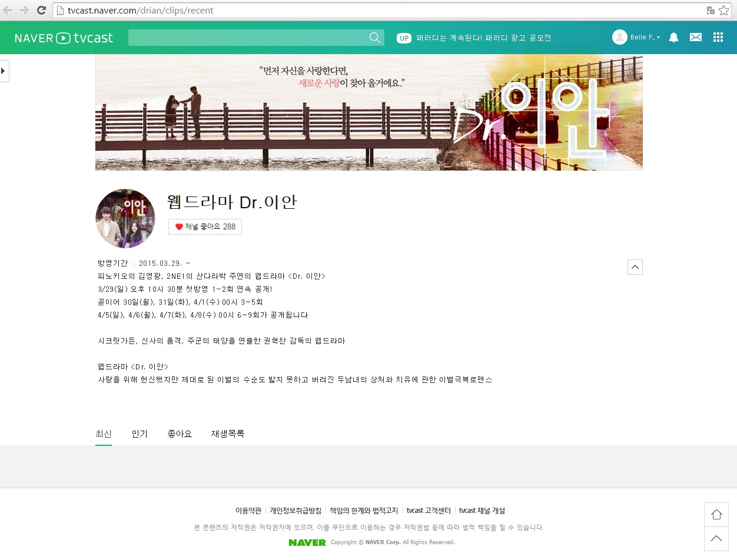Open the notifications bell icon
737x560 pixels.
click(674, 37)
